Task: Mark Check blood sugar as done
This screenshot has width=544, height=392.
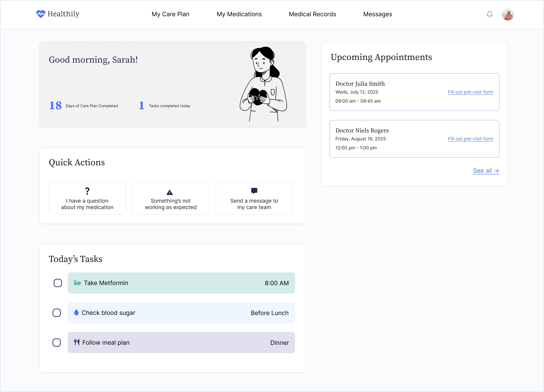Action: point(57,313)
